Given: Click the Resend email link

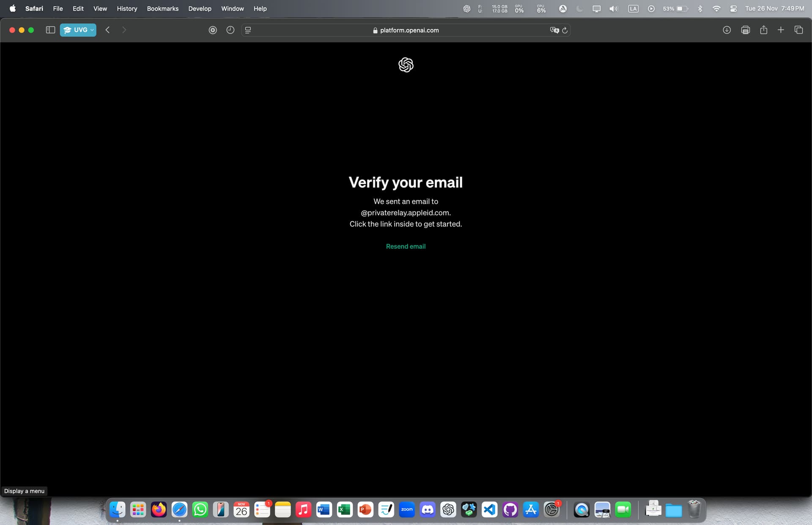Looking at the screenshot, I should pos(406,246).
